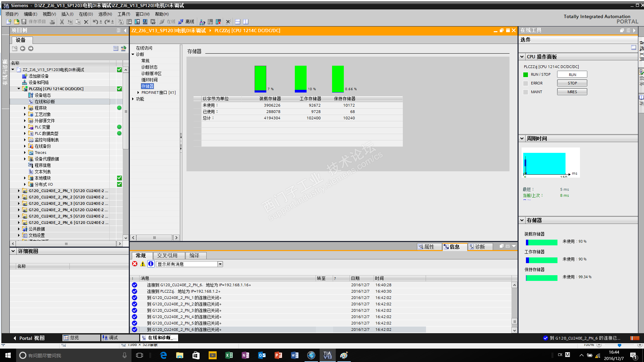Click project root green status checkbox

(x=119, y=70)
